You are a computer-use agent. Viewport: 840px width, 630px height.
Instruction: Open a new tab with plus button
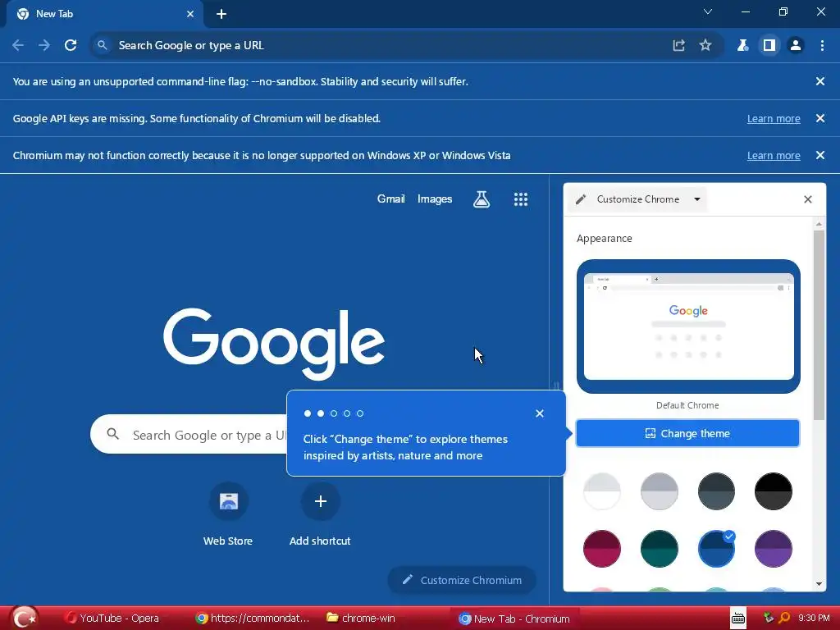pyautogui.click(x=221, y=15)
